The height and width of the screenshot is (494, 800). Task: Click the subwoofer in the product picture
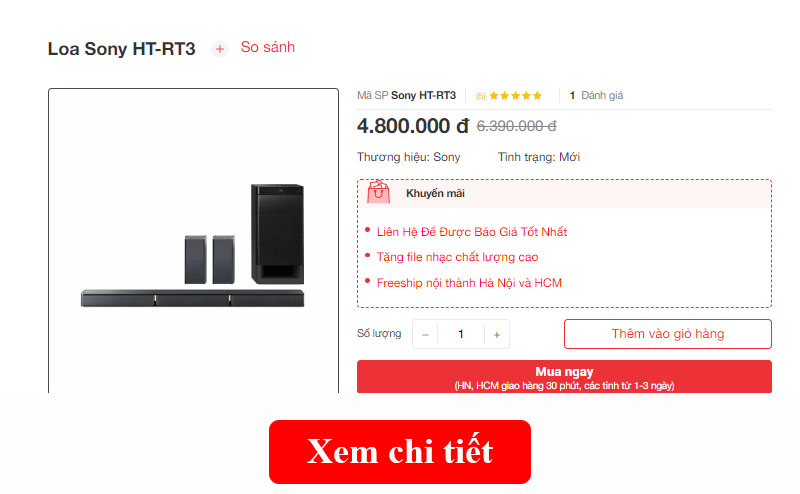pos(278,234)
